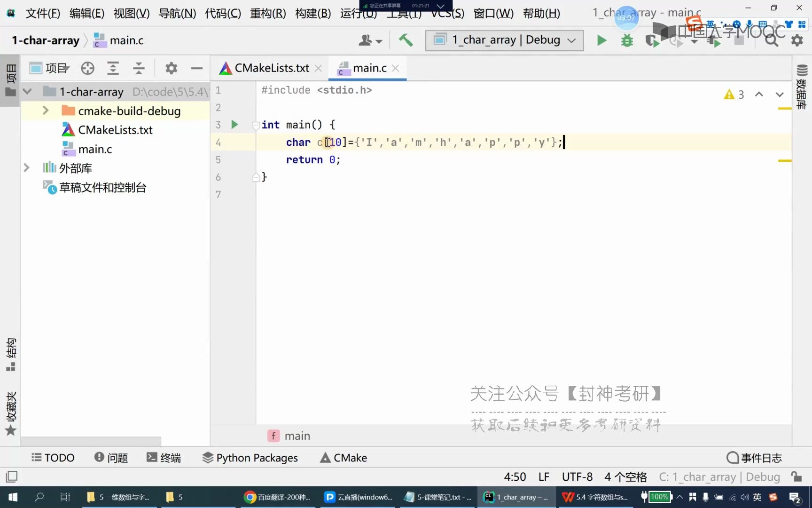Toggle the Structure side tool window
The width and height of the screenshot is (812, 508).
click(10, 354)
